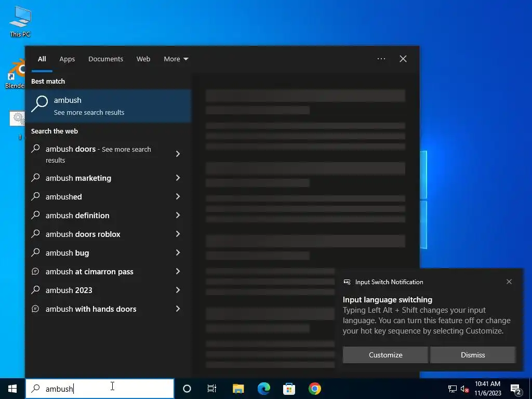Image resolution: width=532 pixels, height=399 pixels.
Task: Select the 'ambush marketing' suggestion
Action: point(108,178)
